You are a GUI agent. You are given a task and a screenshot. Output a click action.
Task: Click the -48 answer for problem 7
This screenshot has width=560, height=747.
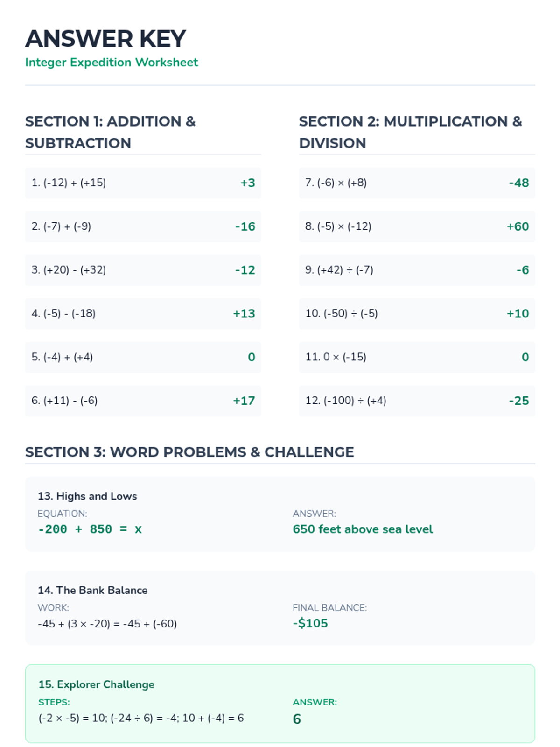click(x=518, y=183)
